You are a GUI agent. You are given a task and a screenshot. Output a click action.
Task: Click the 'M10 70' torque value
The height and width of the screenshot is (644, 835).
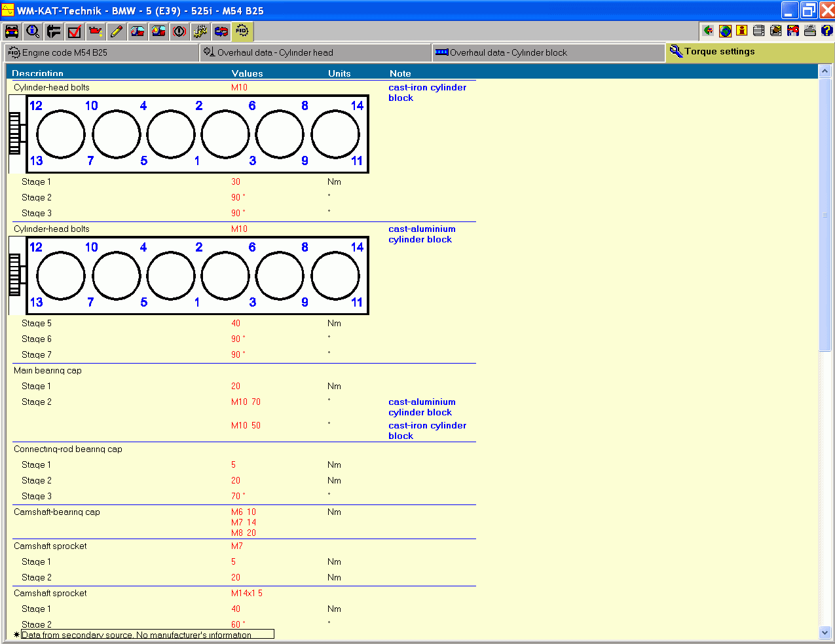246,402
